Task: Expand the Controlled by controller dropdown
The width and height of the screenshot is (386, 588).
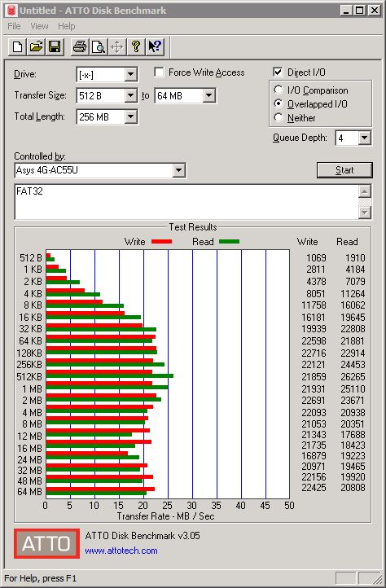Action: coord(179,171)
